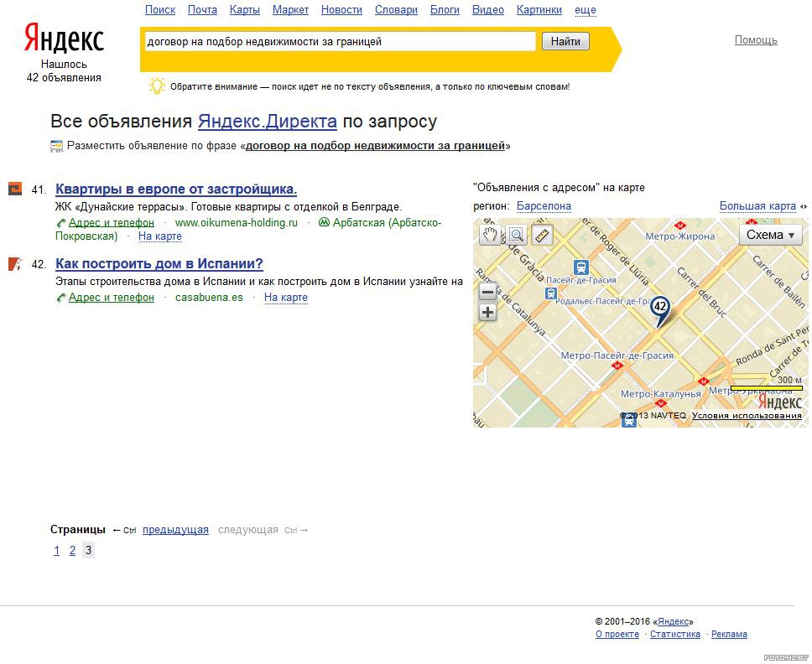Open Картинки in the top navigation
The height and width of the screenshot is (664, 812).
[x=539, y=10]
